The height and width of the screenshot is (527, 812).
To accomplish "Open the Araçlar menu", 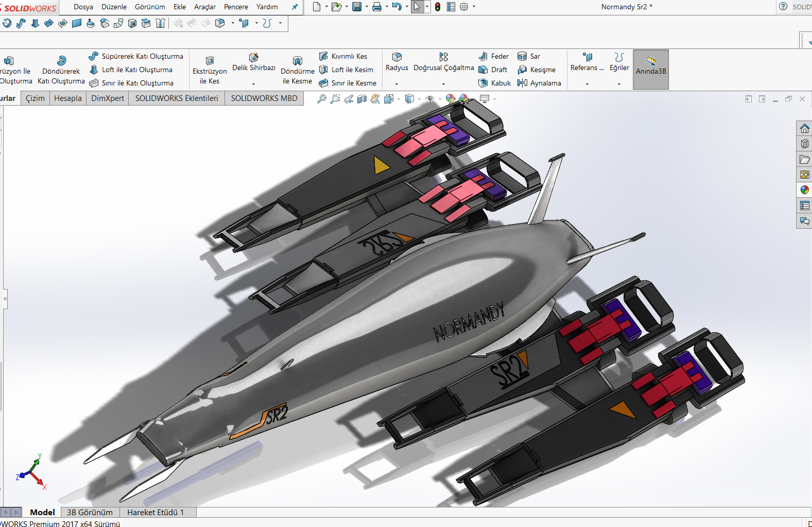I will [204, 7].
